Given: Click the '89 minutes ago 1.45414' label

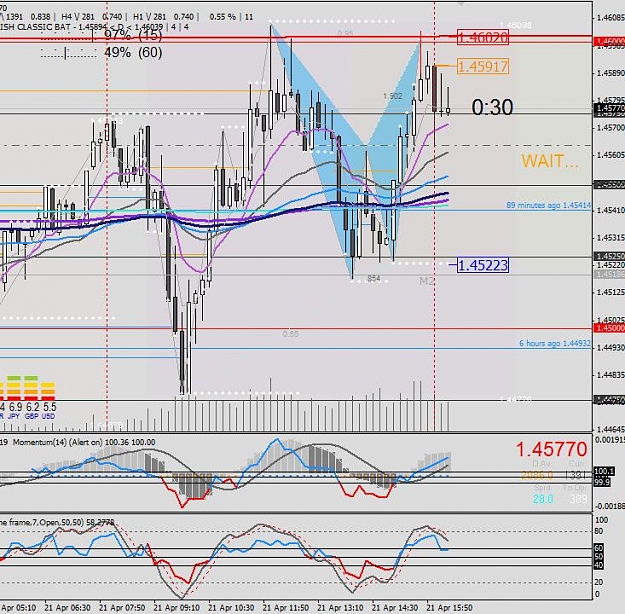Looking at the screenshot, I should (548, 205).
